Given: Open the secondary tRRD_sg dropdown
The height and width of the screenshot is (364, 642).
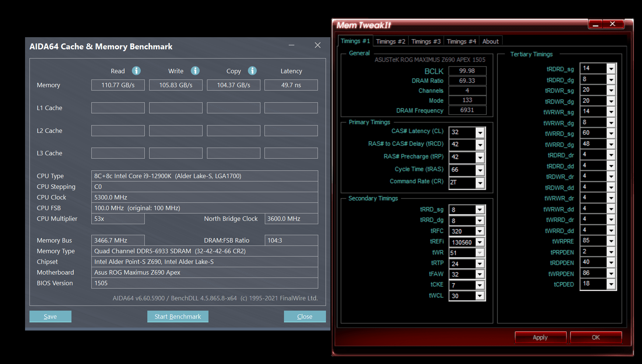Looking at the screenshot, I should pos(480,210).
